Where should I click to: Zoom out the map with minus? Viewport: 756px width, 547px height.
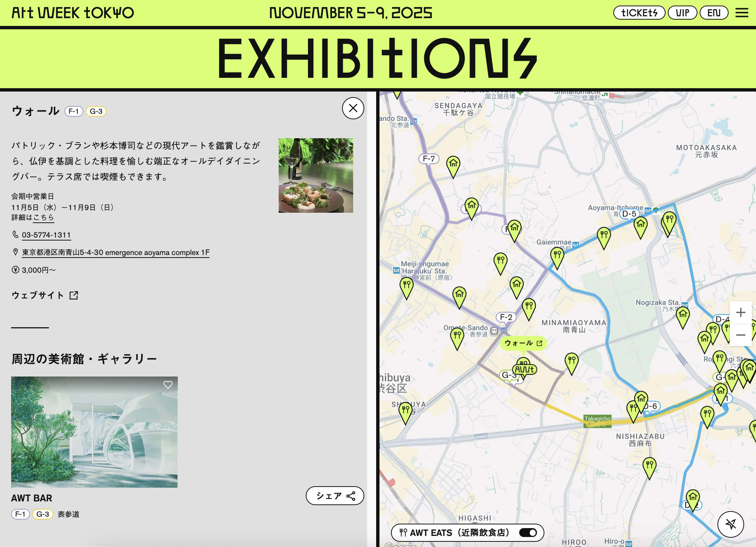pos(740,335)
